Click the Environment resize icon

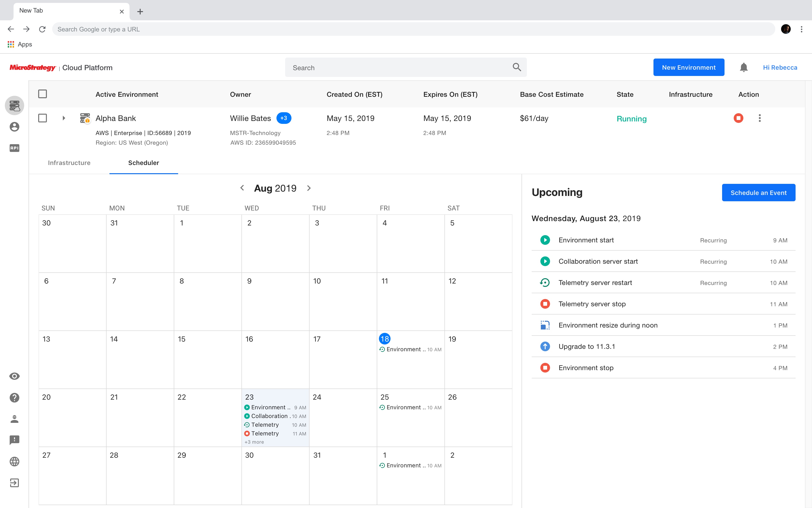tap(545, 325)
